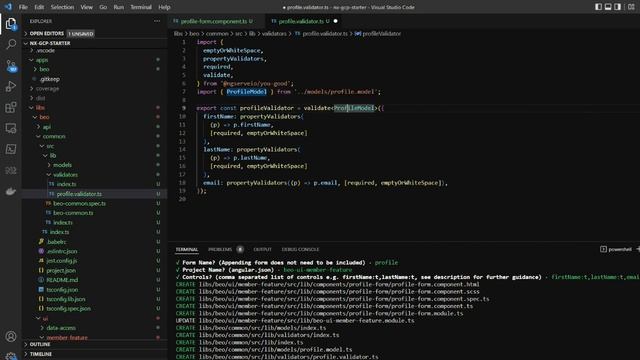Toggle panel layout icon in title bar
This screenshot has width=640, height=360.
pos(608,7)
